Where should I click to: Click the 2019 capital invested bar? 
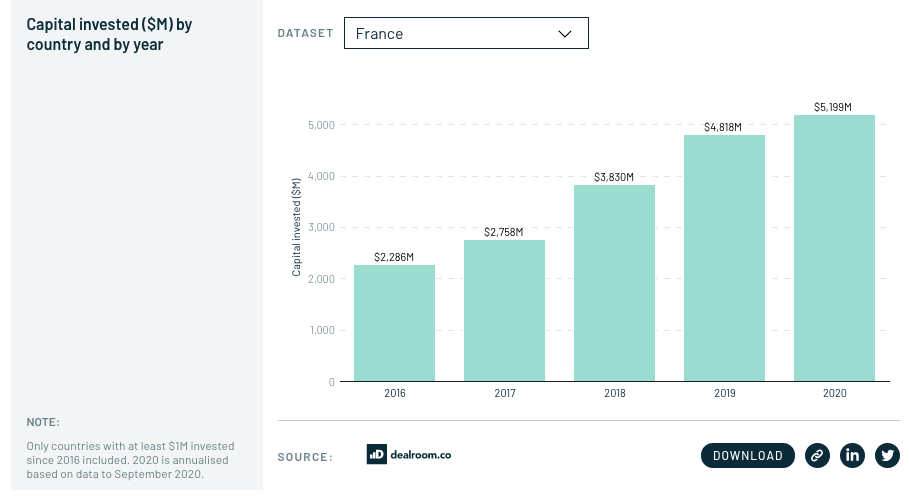coord(724,258)
